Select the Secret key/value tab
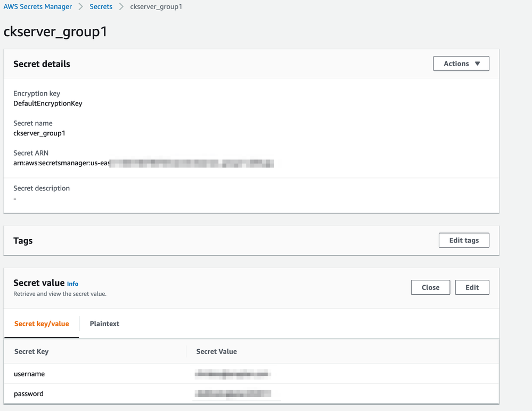This screenshot has height=411, width=532. (x=42, y=324)
